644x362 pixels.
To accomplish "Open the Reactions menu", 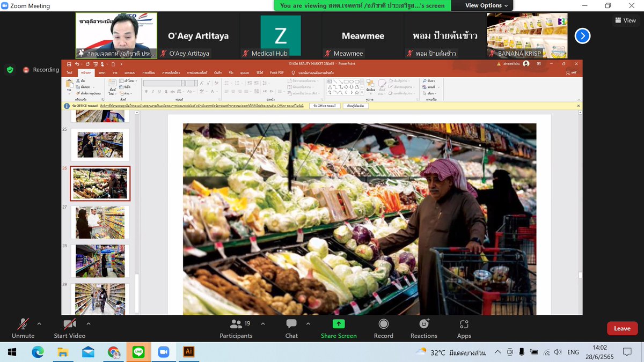I will [424, 328].
